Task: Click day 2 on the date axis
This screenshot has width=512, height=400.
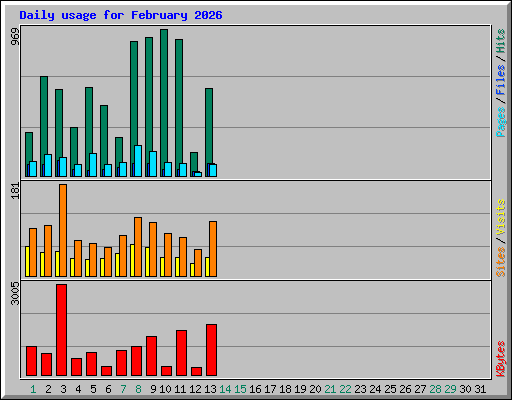Action: [x=48, y=389]
